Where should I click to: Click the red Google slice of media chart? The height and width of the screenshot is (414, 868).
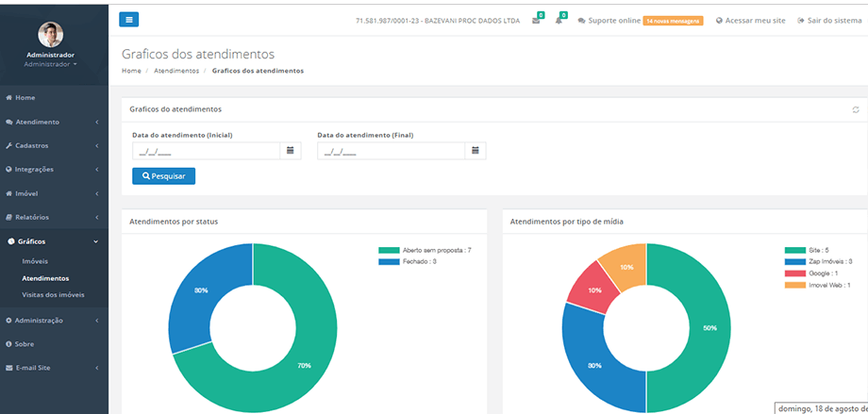595,290
